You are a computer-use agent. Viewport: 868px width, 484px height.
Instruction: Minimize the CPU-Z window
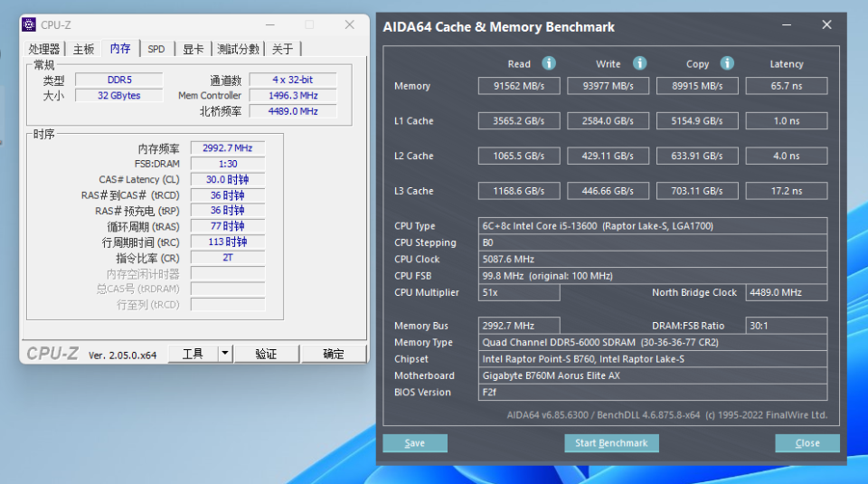pos(270,25)
